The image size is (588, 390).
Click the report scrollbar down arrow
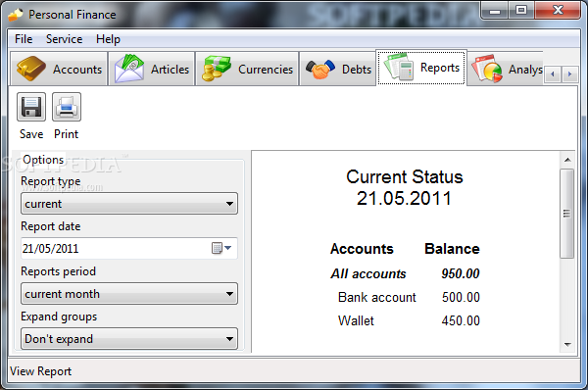[x=567, y=344]
